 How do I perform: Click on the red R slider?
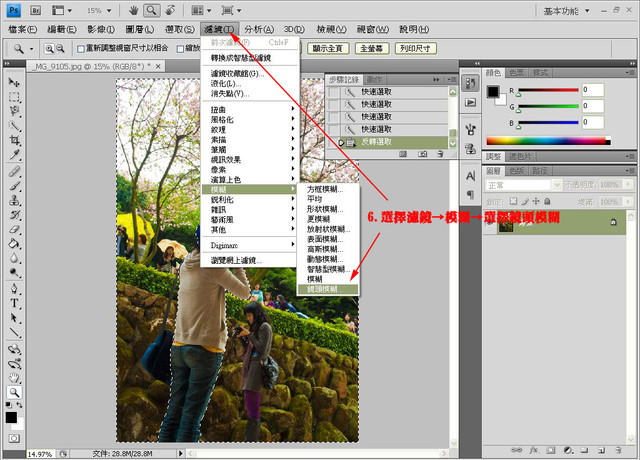[x=548, y=90]
